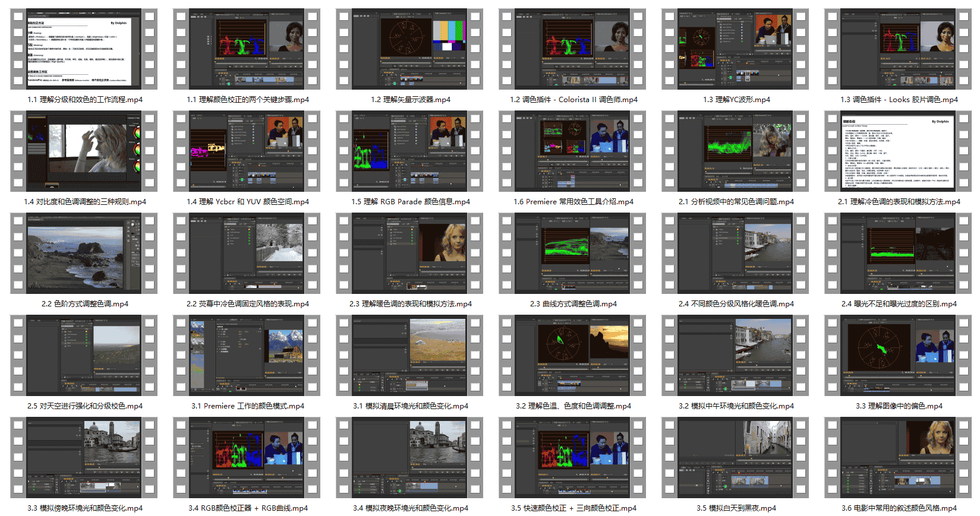Select file name "2.1 理解冷色调的表现和模拟方法.mp4"
This screenshot has height=516, width=980.
(899, 202)
